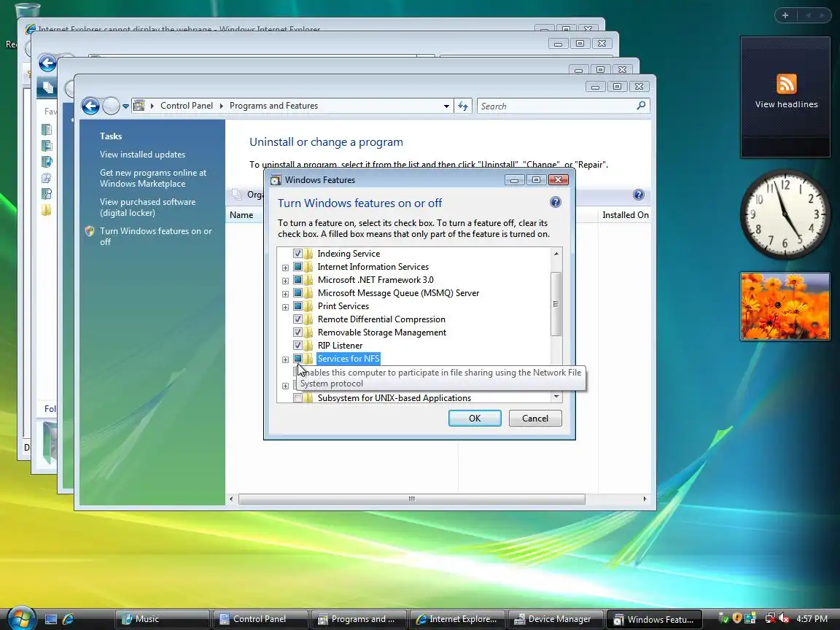Click the sidebar add gadget plus button

(785, 15)
